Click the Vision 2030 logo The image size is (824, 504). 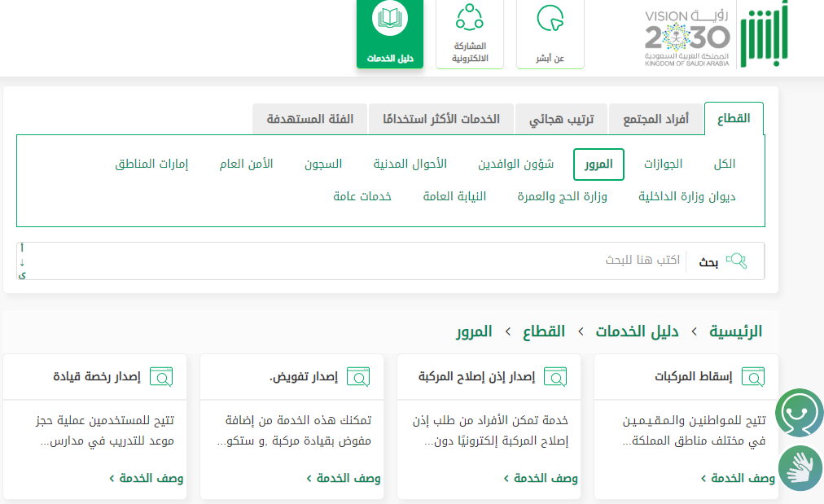[x=687, y=38]
